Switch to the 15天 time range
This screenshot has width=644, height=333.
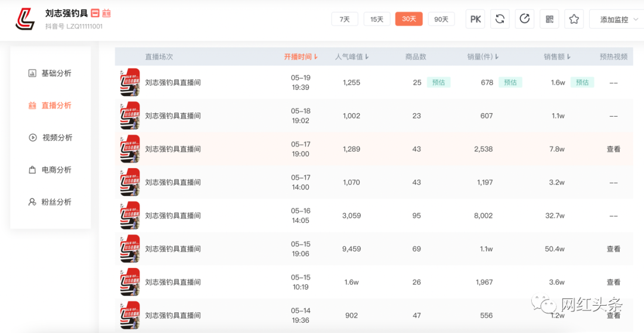pyautogui.click(x=377, y=19)
